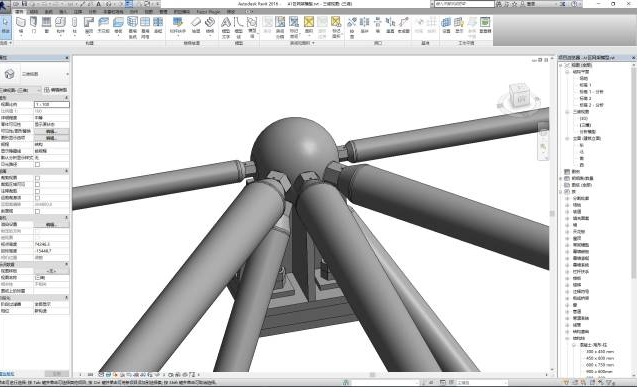Click the Edit Type button in Properties
This screenshot has width=637, height=387.
pos(56,90)
